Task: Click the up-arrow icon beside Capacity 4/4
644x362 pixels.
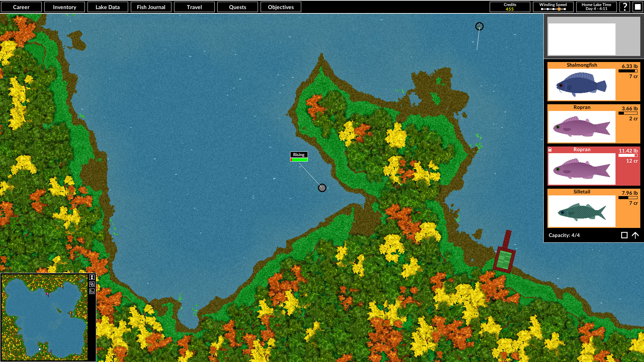Action: coord(636,235)
